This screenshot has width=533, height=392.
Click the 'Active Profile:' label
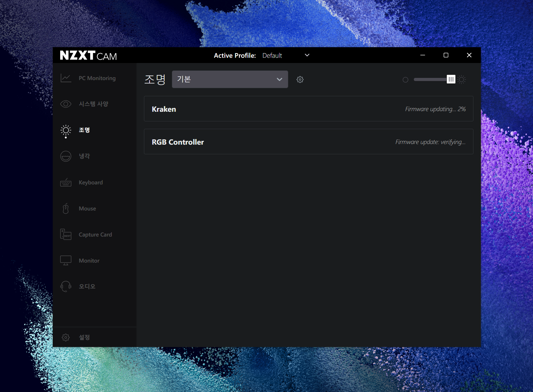[235, 56]
